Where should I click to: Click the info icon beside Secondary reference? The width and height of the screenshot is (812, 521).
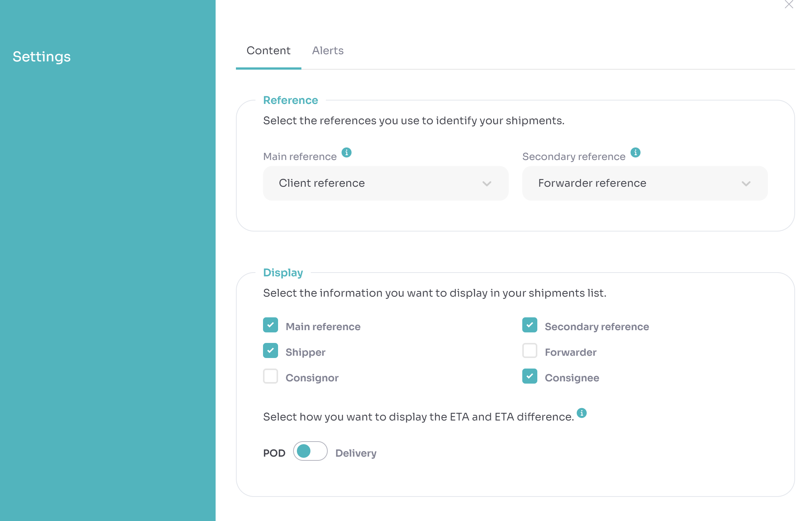(x=635, y=152)
